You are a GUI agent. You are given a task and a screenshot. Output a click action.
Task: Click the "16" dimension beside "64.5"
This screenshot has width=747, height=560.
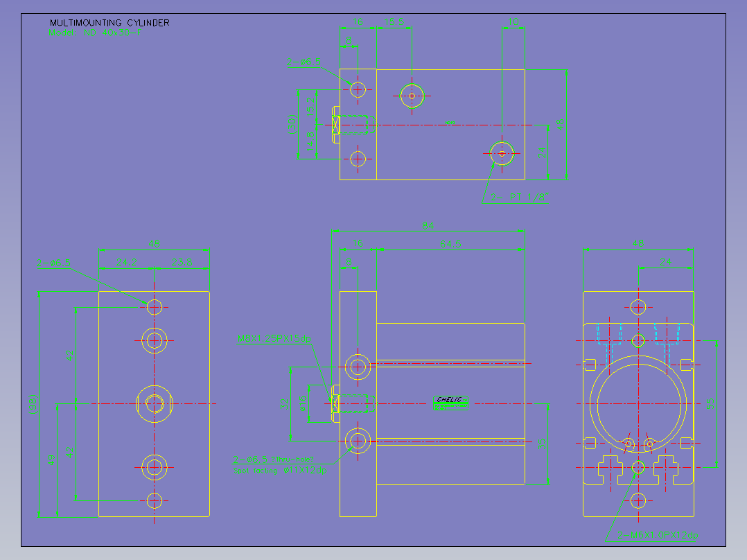[x=358, y=243]
